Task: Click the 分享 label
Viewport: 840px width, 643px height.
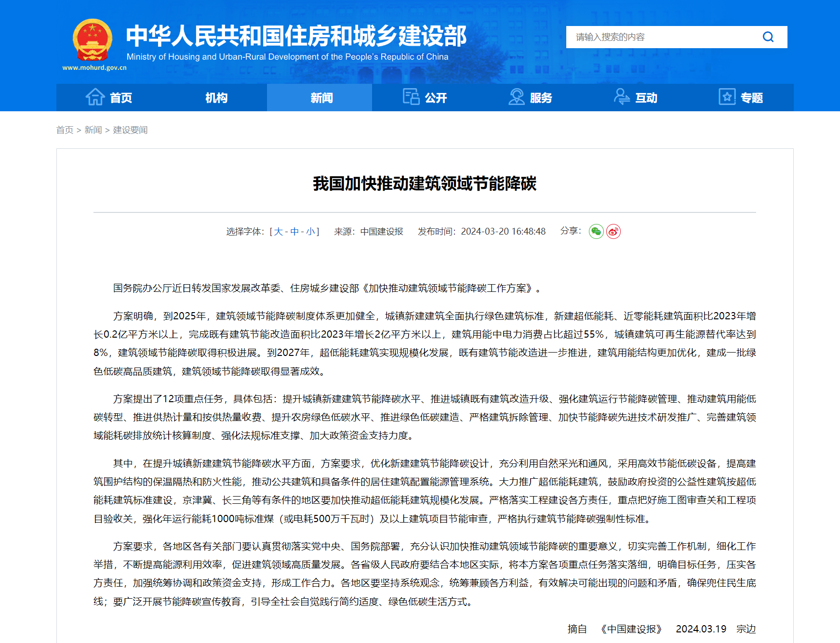Action: [x=571, y=231]
